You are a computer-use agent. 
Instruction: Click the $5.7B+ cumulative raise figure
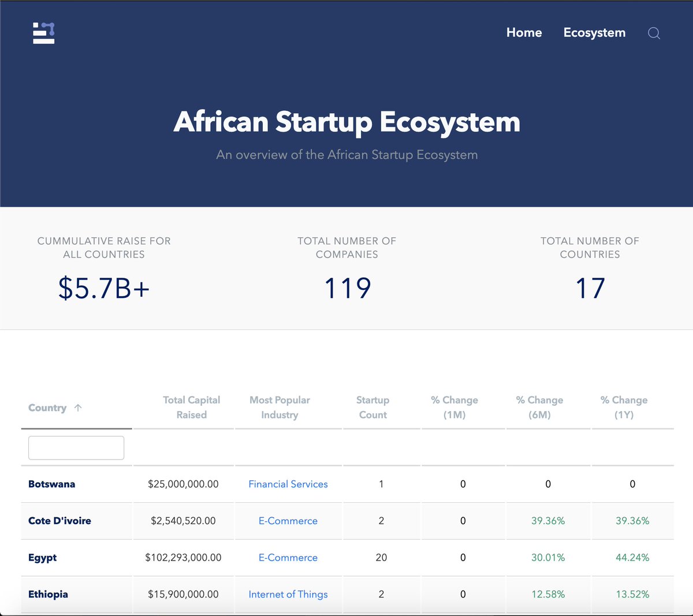pyautogui.click(x=104, y=288)
